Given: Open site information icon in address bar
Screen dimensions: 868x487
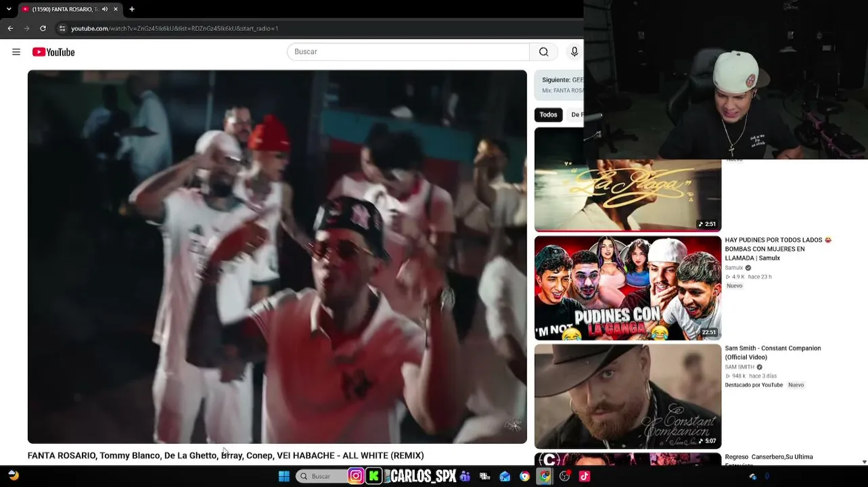Looking at the screenshot, I should coord(62,28).
